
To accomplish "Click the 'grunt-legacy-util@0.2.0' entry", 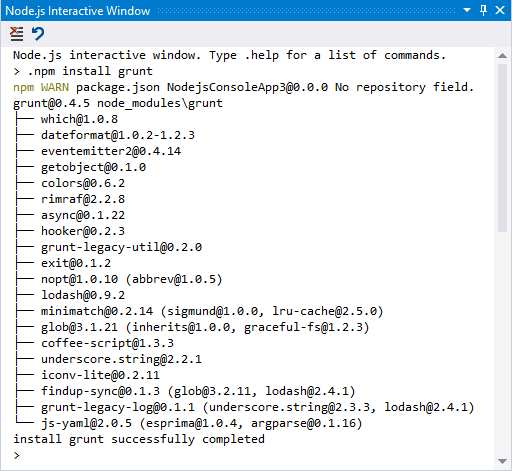I will (x=121, y=247).
